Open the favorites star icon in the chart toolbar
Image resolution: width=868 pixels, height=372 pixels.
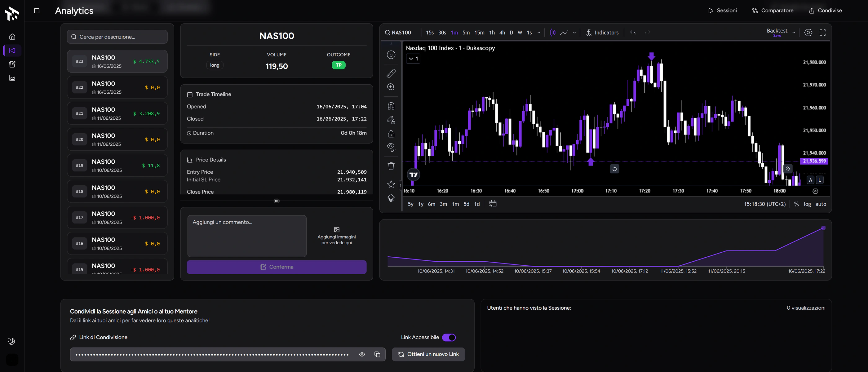pyautogui.click(x=391, y=184)
